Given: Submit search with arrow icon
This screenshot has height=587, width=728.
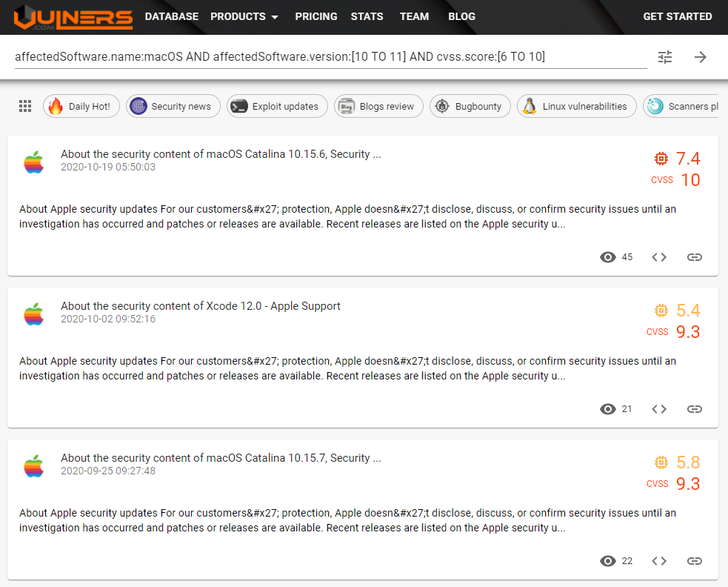Looking at the screenshot, I should coord(701,57).
